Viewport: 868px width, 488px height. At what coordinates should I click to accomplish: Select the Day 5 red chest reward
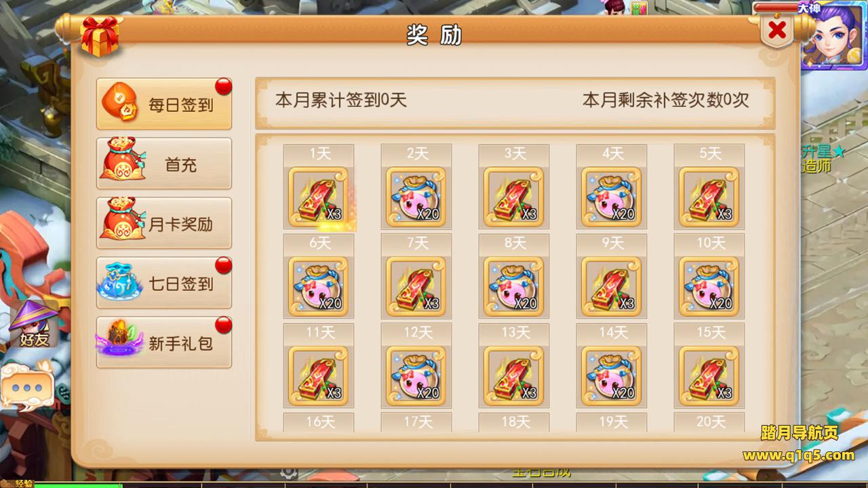709,197
